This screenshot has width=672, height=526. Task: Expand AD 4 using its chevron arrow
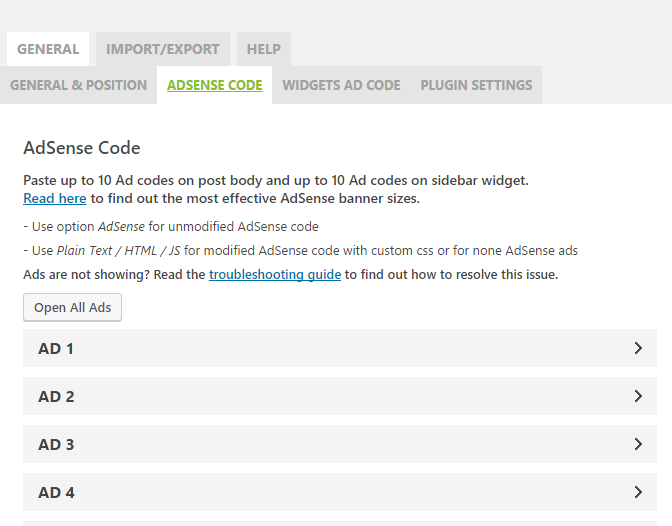click(x=638, y=492)
